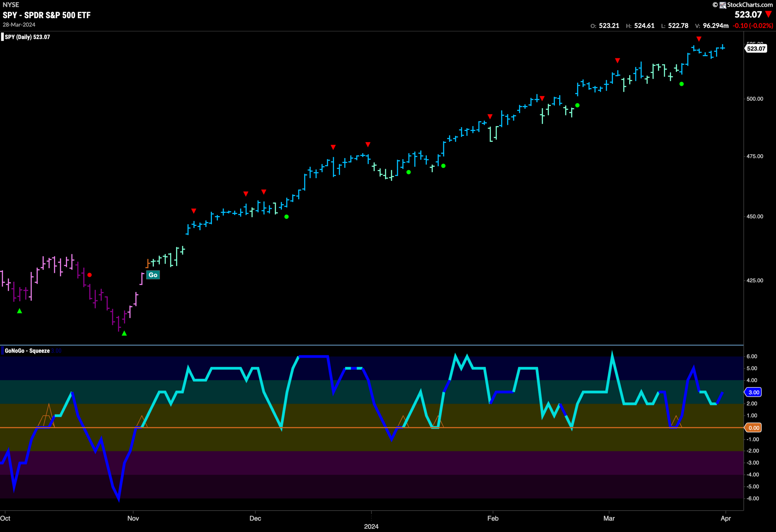Viewport: 776px width, 532px height.
Task: Click the 523.07 current price tag on axis
Action: pyautogui.click(x=756, y=48)
